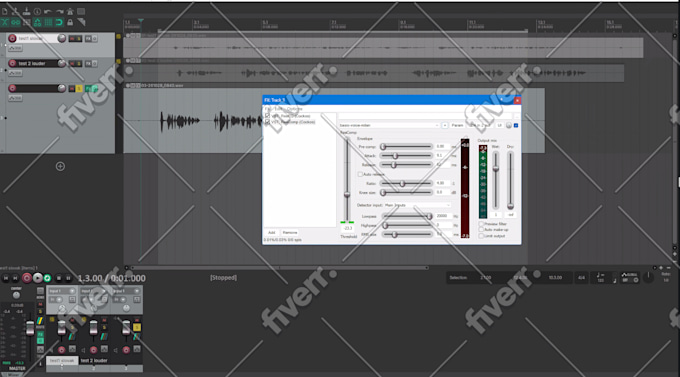
Task: Enable Preview filter checkbox
Action: (x=481, y=224)
